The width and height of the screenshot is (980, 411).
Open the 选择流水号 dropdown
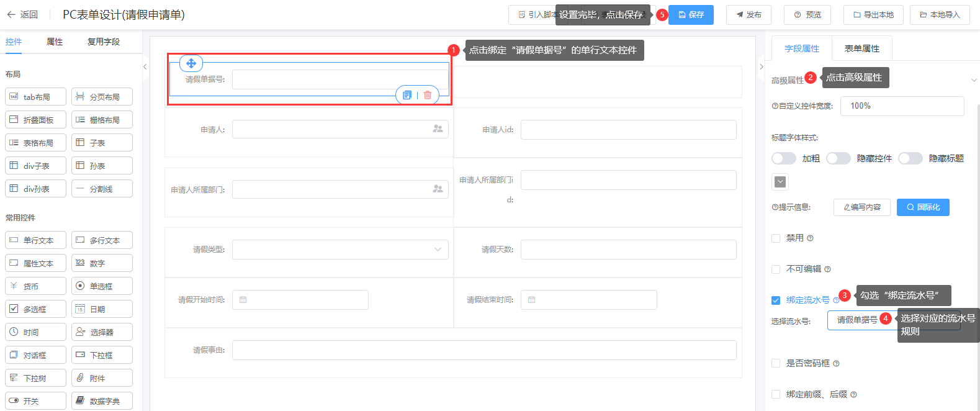point(894,320)
